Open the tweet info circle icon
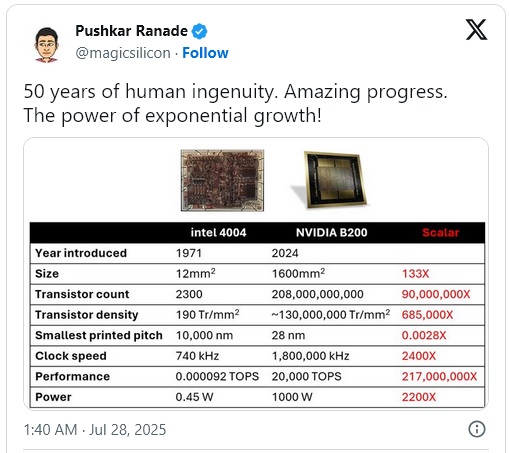The image size is (509, 453). coord(477,429)
